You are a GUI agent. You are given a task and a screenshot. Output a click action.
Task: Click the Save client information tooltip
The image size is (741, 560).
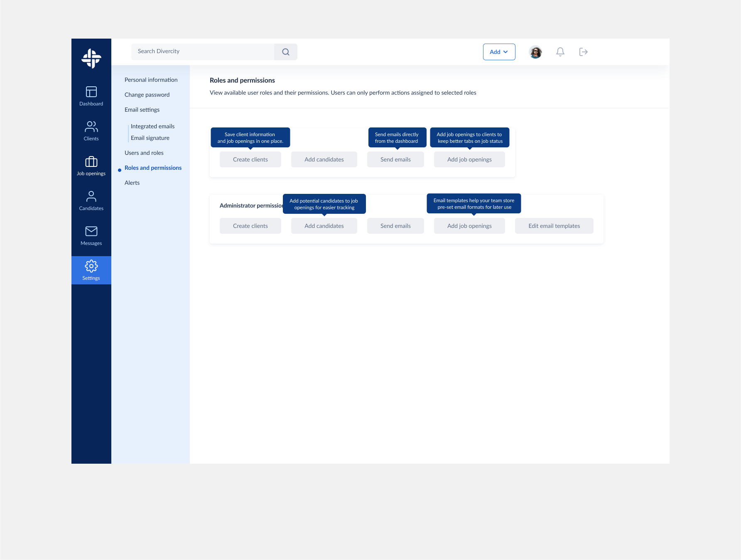click(250, 137)
